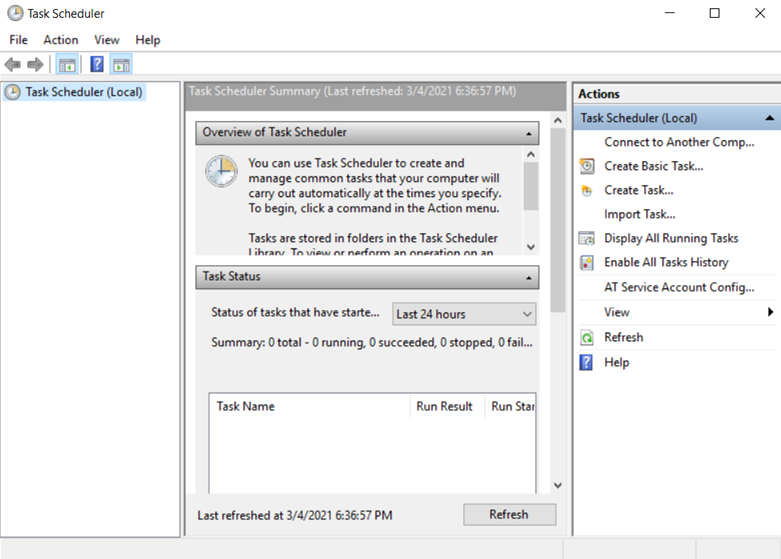
Task: Click the Forward arrow toolbar icon
Action: 35,64
